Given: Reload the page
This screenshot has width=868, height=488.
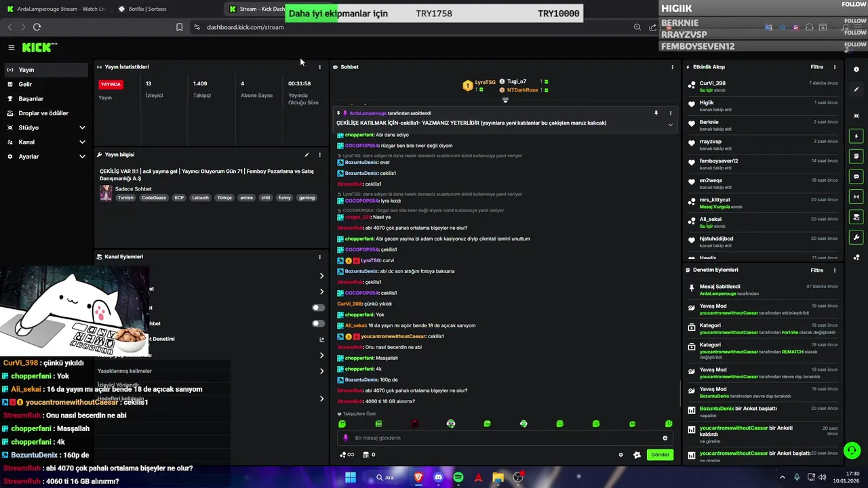Looking at the screenshot, I should click(x=37, y=27).
